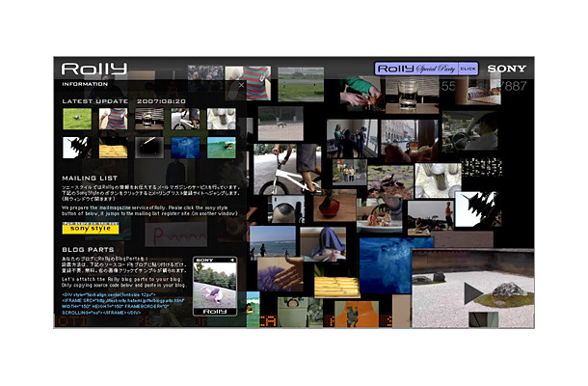Image resolution: width=588 pixels, height=386 pixels.
Task: Open the shirtless beach runner photo
Action: (431, 218)
